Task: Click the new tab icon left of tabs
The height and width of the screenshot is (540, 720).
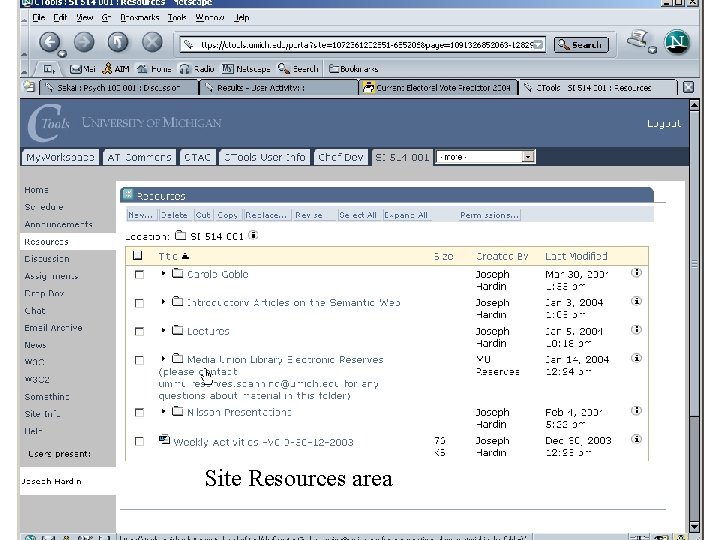Action: pyautogui.click(x=29, y=87)
